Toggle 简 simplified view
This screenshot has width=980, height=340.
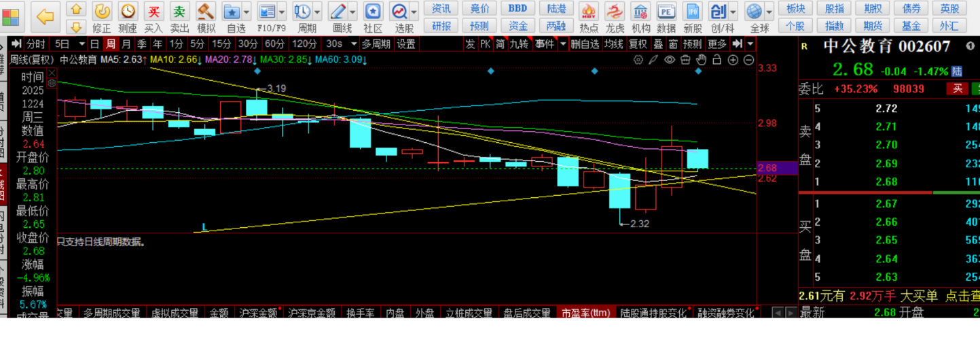click(501, 44)
